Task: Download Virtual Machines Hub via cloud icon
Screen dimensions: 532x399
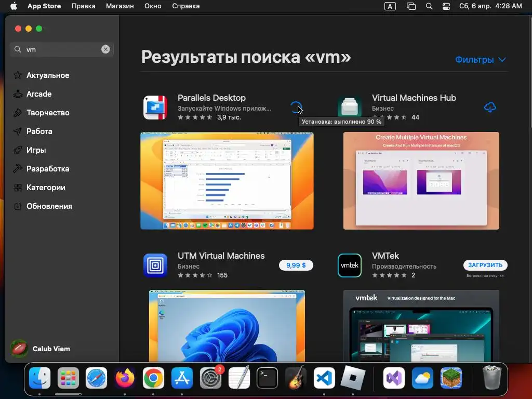Action: 489,108
